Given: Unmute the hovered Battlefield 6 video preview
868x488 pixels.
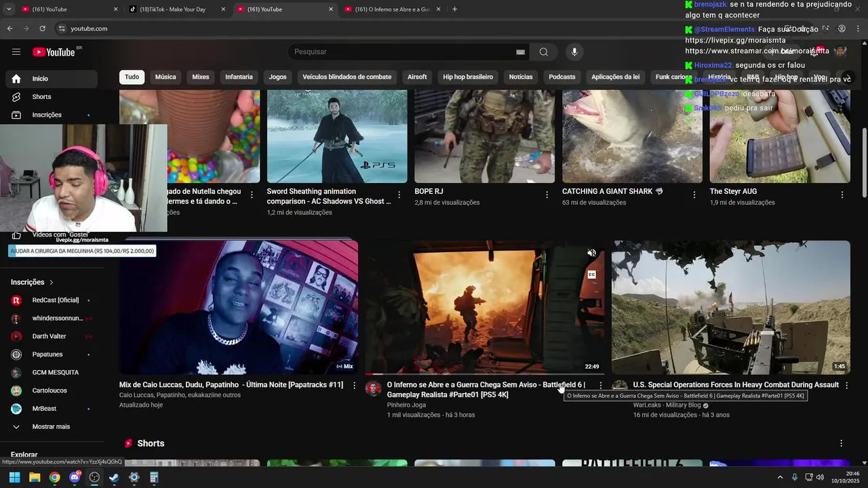Looking at the screenshot, I should pos(591,253).
